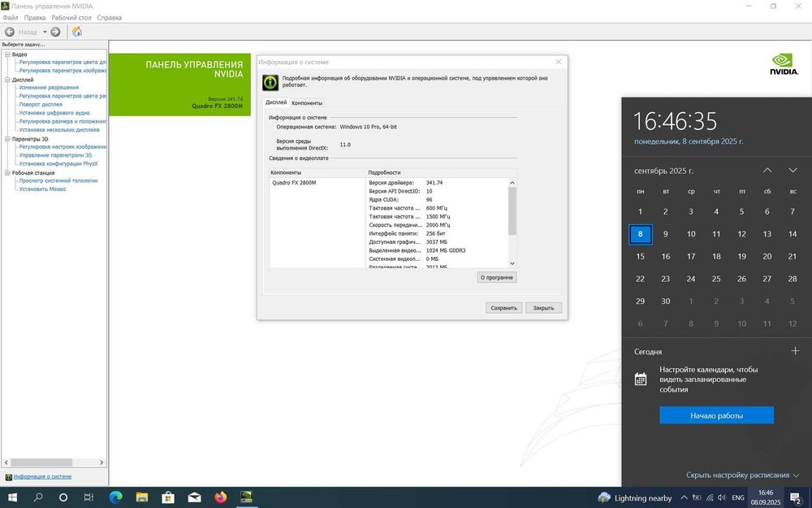Click NVIDIA Control Panel taskbar icon
This screenshot has width=812, height=508.
click(x=247, y=497)
